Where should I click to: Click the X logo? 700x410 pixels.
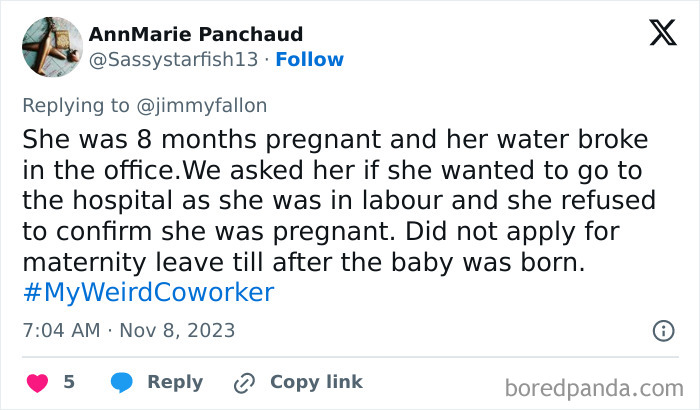[662, 34]
